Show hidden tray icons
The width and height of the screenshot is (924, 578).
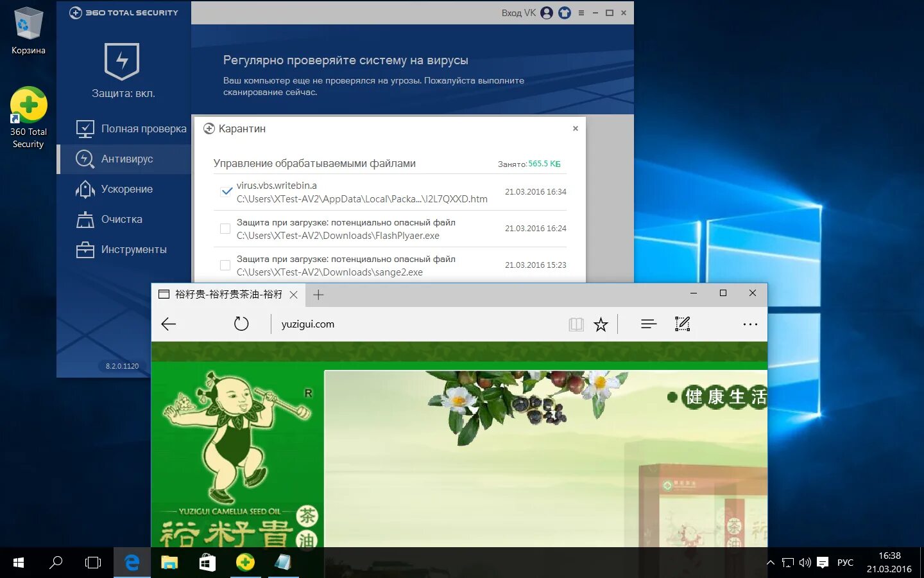tap(771, 563)
